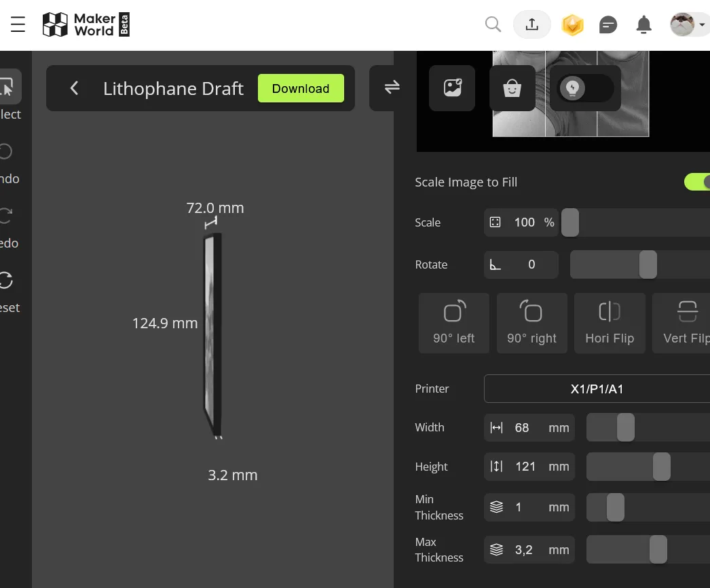710x588 pixels.
Task: Click the shop bag icon in the preview panel
Action: pos(512,87)
